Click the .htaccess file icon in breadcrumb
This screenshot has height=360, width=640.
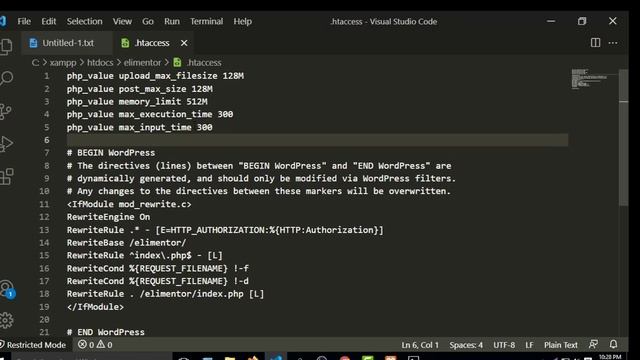pos(177,62)
